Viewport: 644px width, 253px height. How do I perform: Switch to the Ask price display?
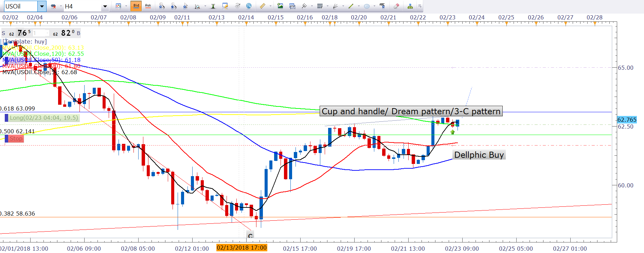[148, 6]
